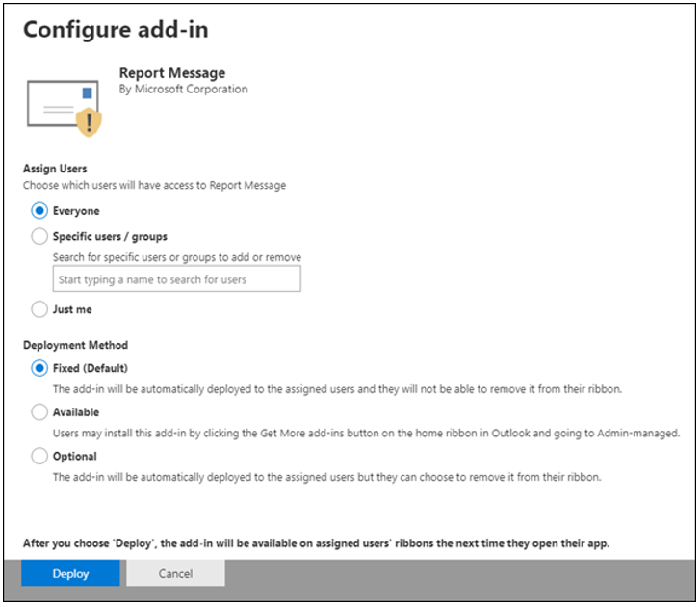This screenshot has height=607, width=700.
Task: Select the Available deployment method
Action: [39, 412]
